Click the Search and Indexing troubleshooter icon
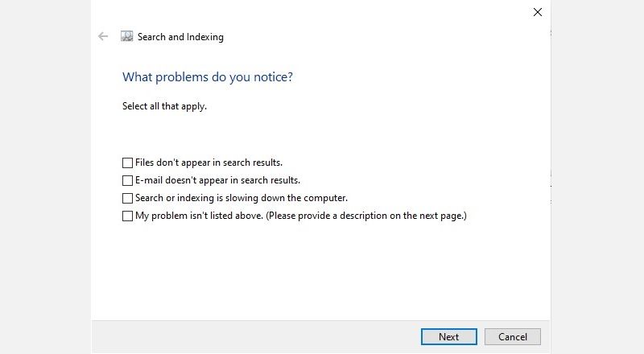 (127, 36)
